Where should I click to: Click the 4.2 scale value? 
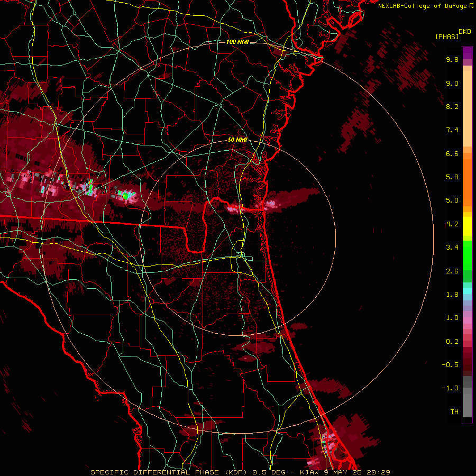452,224
